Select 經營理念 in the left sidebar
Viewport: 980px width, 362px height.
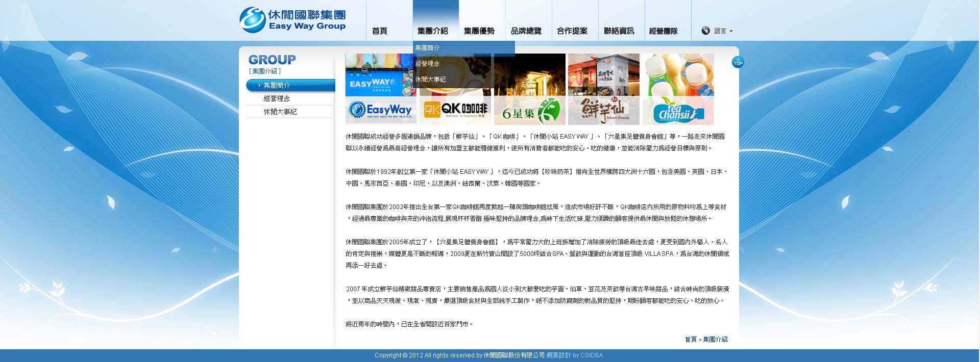[x=277, y=98]
